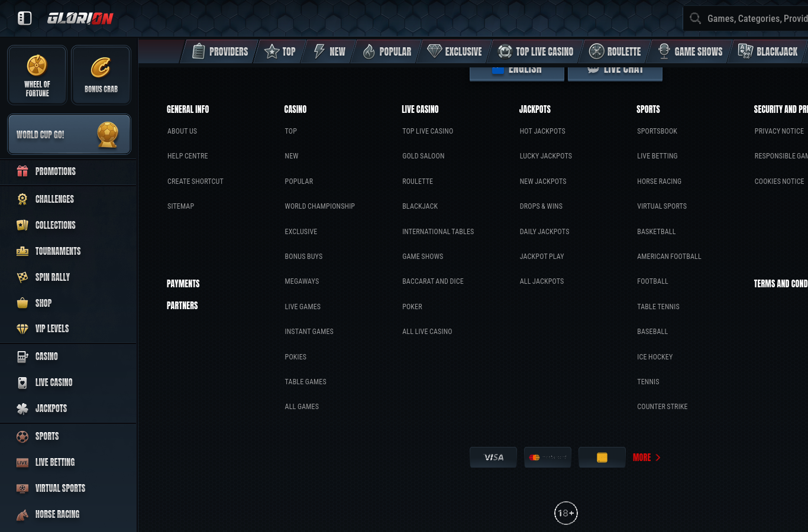Image resolution: width=808 pixels, height=532 pixels.
Task: Expand more payment methods
Action: [647, 458]
